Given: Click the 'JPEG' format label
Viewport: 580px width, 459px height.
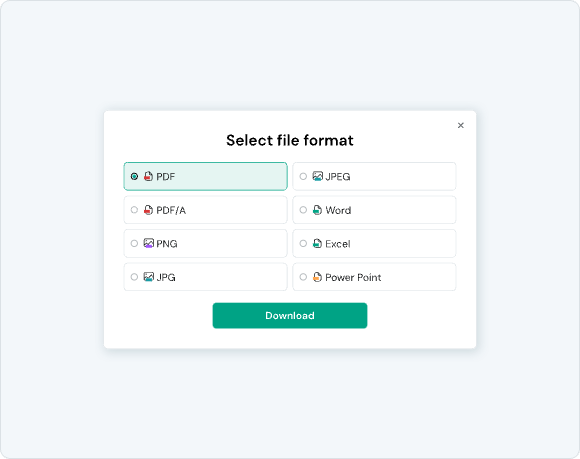Looking at the screenshot, I should point(338,177).
